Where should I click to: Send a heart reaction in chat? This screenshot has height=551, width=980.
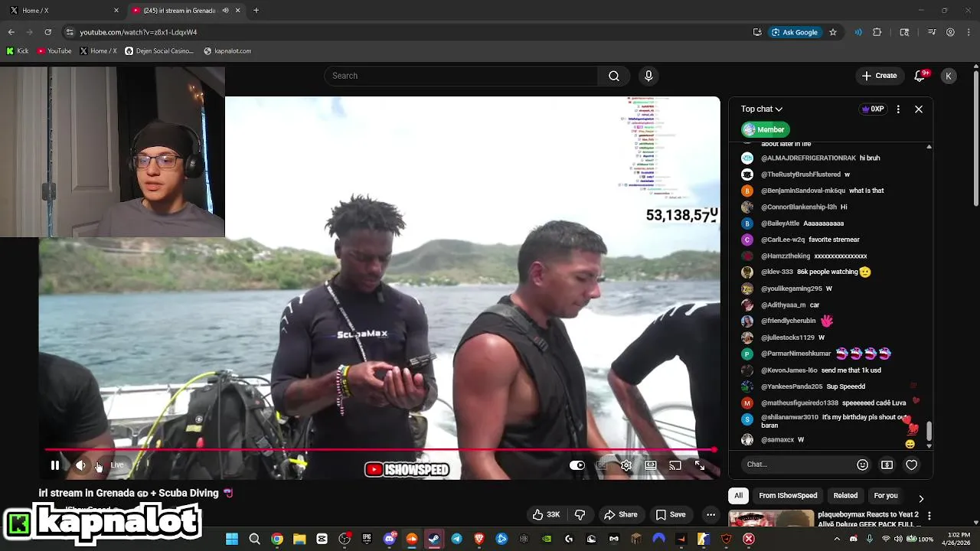point(911,465)
